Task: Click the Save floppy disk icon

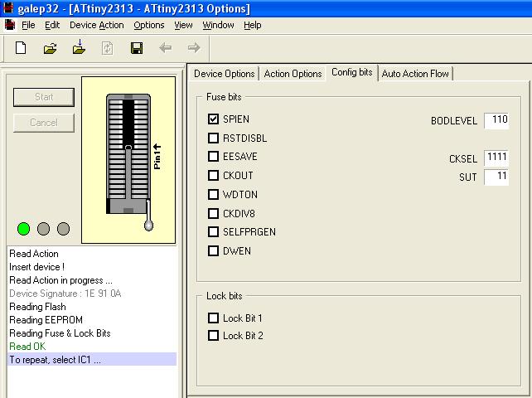Action: point(137,48)
